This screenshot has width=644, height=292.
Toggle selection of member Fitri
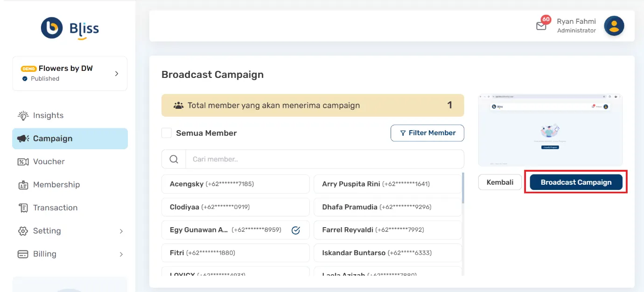coord(235,252)
